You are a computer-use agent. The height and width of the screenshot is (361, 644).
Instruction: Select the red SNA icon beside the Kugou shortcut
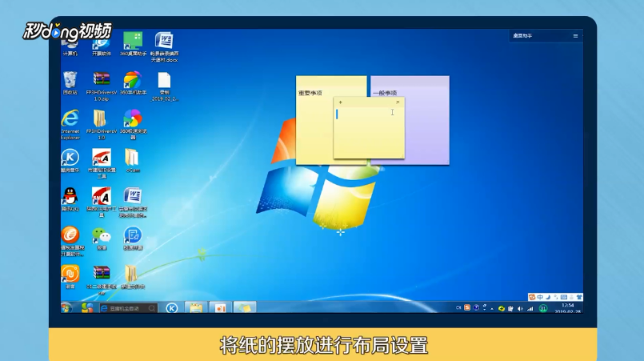click(102, 163)
